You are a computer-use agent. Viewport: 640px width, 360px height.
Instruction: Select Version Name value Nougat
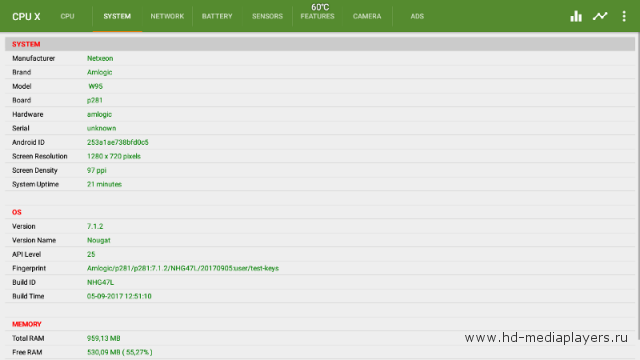point(99,240)
